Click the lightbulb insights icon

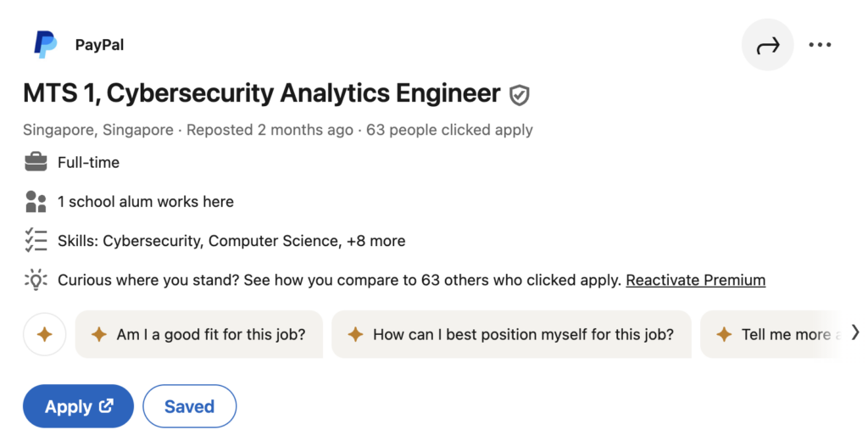36,280
